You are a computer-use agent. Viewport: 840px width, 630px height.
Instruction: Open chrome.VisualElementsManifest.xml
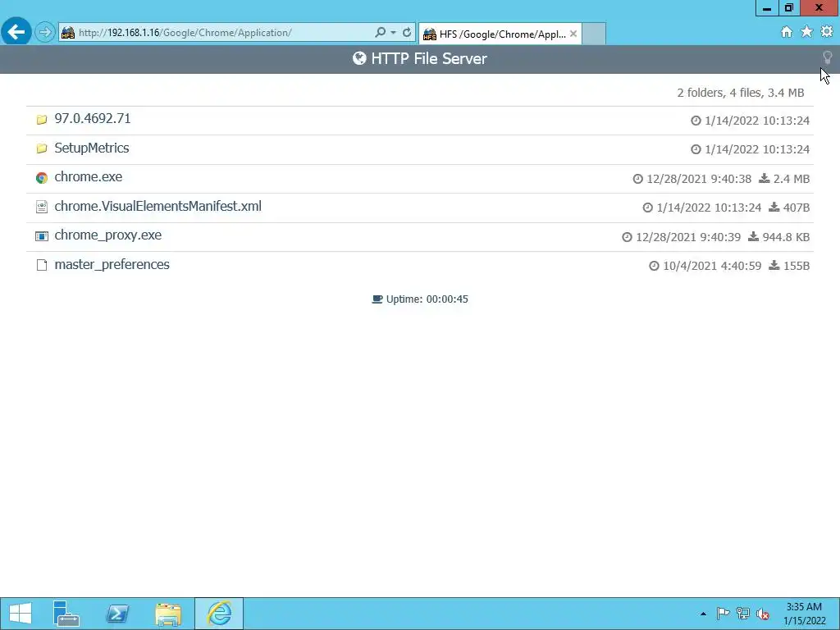158,206
